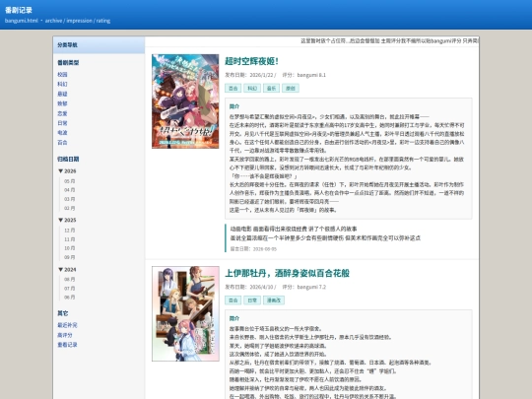Open the 百合 link in sidebar
This screenshot has width=532, height=399.
tap(62, 142)
